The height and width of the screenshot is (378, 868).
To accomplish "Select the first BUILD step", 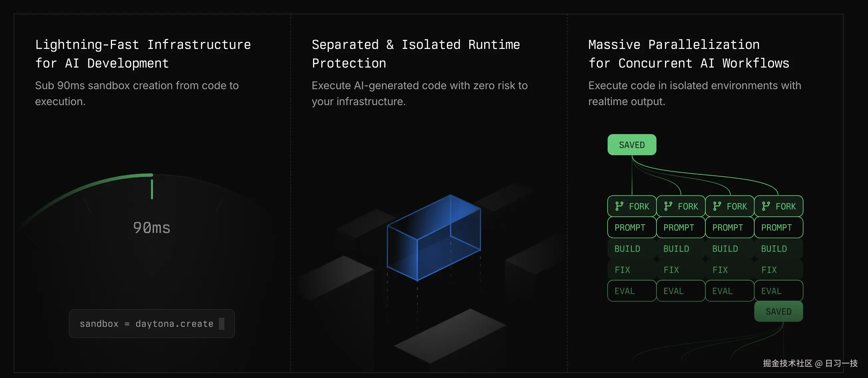I will (x=632, y=249).
